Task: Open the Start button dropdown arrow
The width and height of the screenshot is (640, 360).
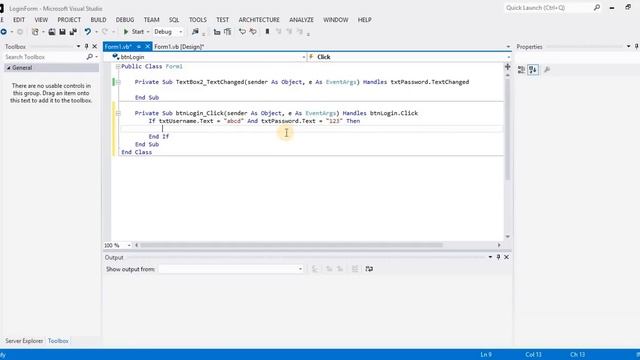Action: (x=148, y=31)
